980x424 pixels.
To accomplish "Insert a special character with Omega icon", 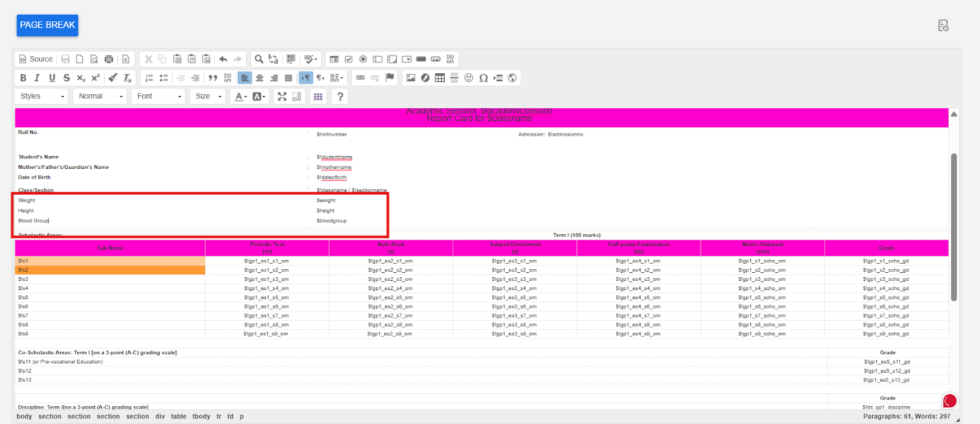I will click(483, 78).
